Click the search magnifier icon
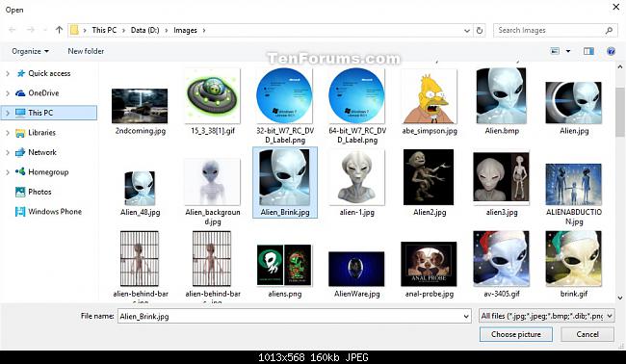This screenshot has width=626, height=364. (x=609, y=31)
